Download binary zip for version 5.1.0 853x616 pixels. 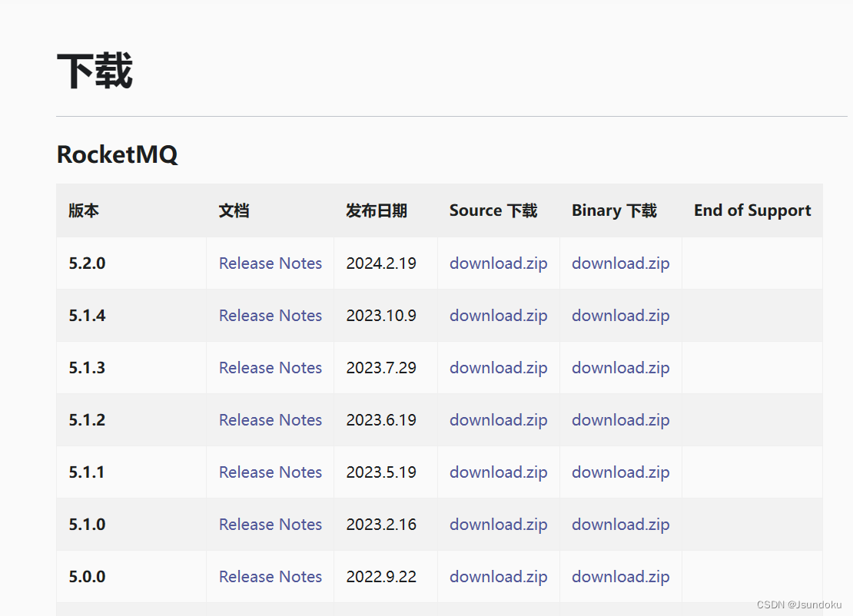(621, 524)
